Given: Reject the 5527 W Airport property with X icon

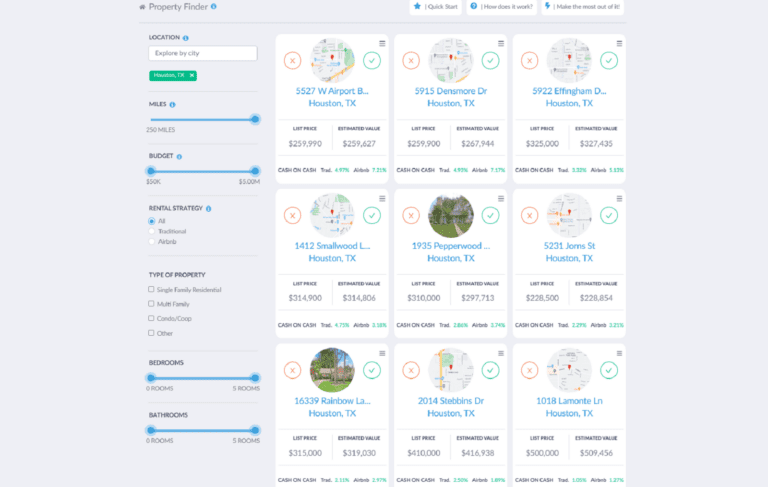Looking at the screenshot, I should pos(292,61).
